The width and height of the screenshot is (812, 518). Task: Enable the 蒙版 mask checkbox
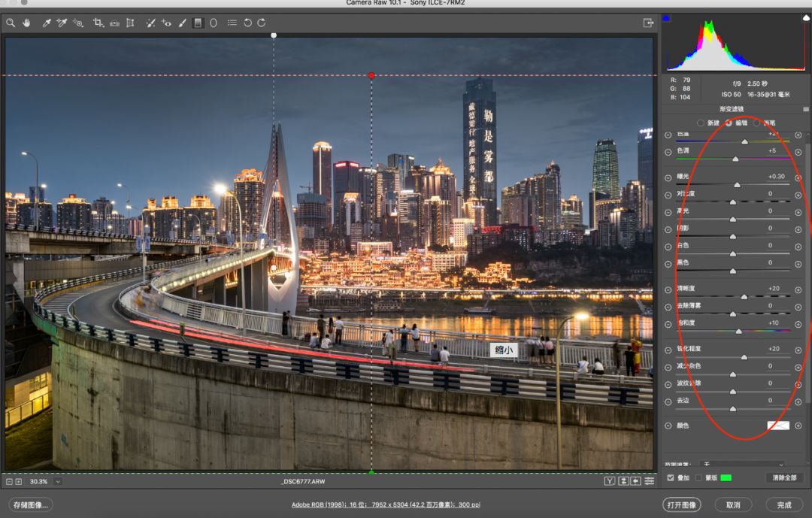[698, 477]
